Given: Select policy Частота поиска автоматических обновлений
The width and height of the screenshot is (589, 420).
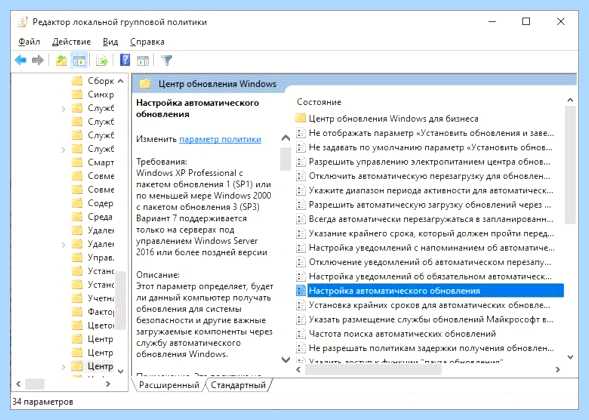Looking at the screenshot, I should point(402,334).
